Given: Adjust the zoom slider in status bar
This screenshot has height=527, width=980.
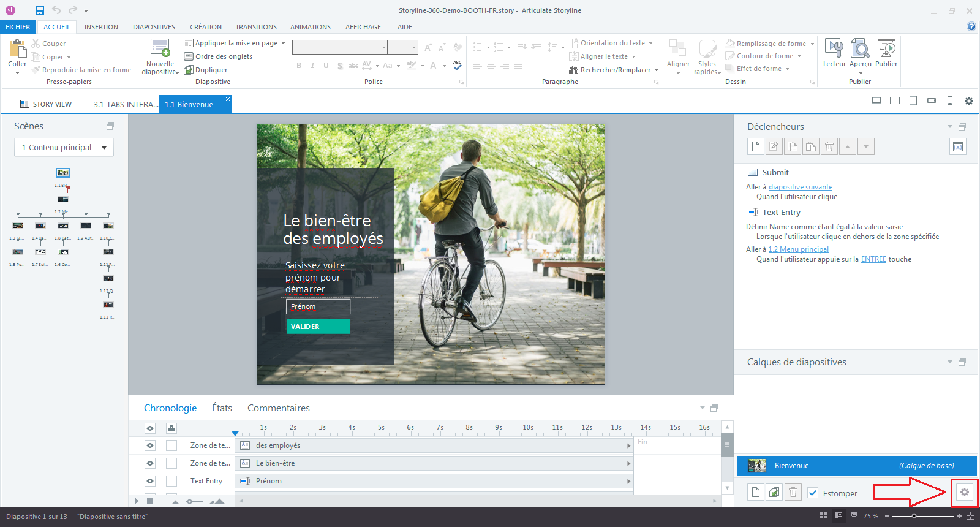Looking at the screenshot, I should (914, 516).
